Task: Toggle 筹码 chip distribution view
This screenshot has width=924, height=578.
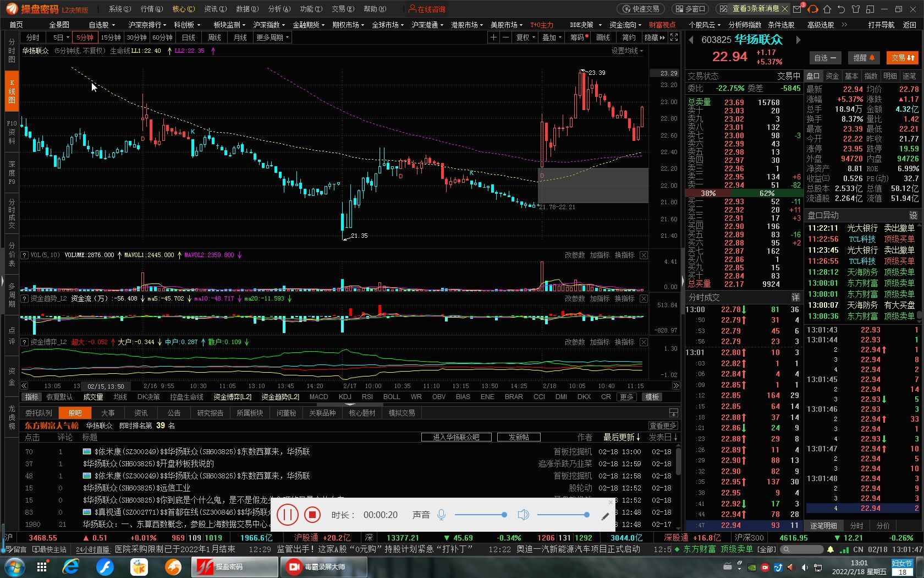Action: coord(579,37)
